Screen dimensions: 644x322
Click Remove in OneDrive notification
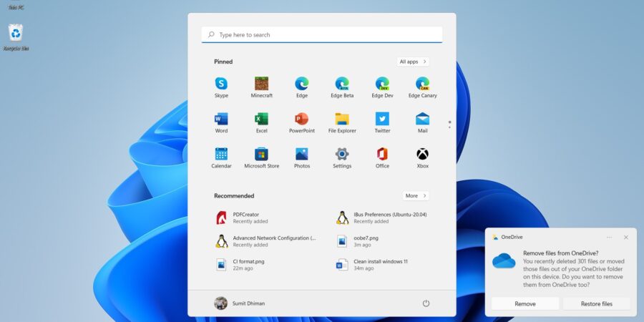(x=525, y=304)
